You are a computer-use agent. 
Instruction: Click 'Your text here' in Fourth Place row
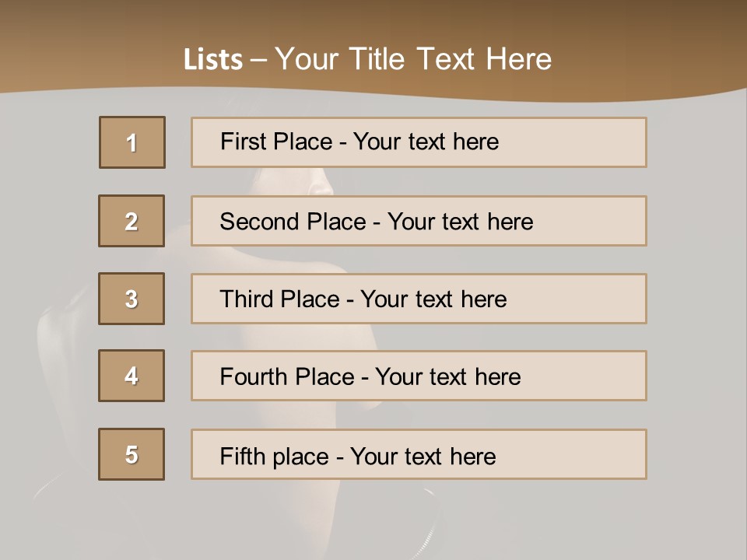click(447, 377)
